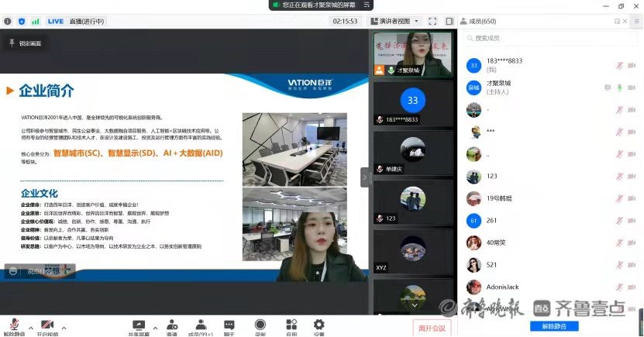Click the security shield icon
The width and height of the screenshot is (644, 337).
[22, 21]
